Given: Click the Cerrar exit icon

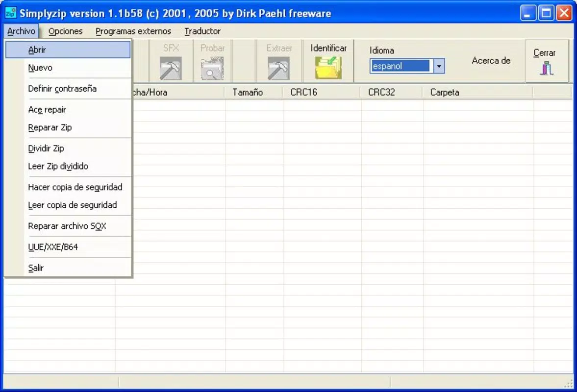Looking at the screenshot, I should (x=547, y=69).
